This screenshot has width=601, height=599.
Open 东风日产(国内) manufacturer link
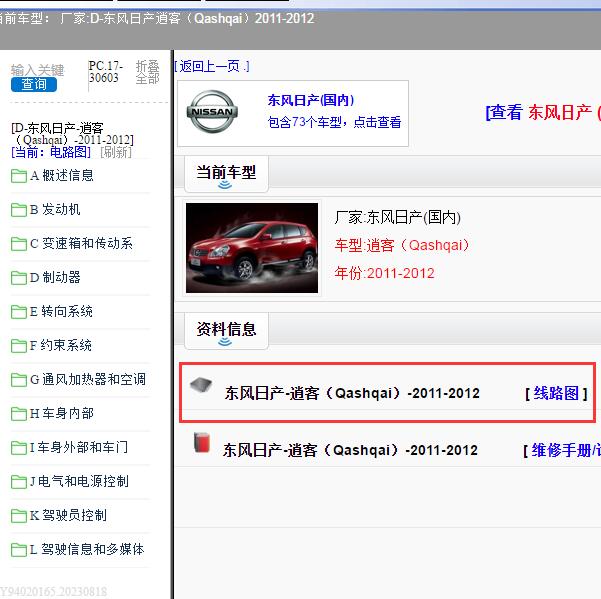tap(311, 100)
